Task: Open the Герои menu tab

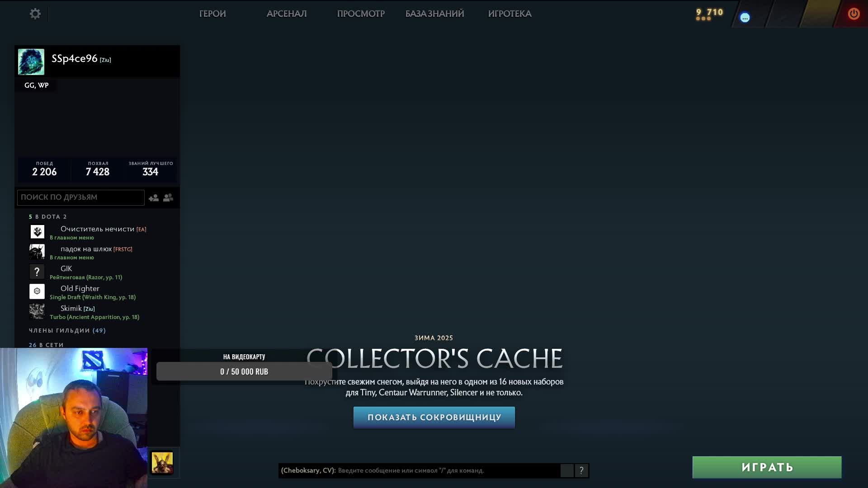Action: tap(212, 14)
